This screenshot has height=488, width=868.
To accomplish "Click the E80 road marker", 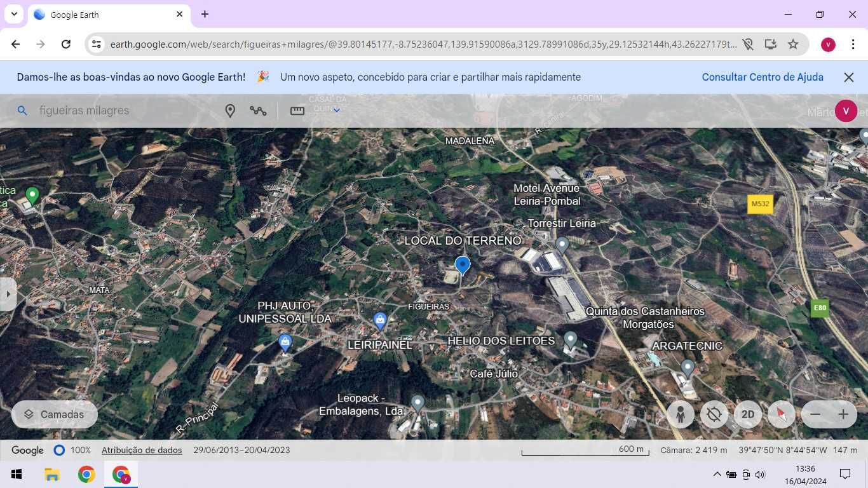I will click(x=820, y=308).
